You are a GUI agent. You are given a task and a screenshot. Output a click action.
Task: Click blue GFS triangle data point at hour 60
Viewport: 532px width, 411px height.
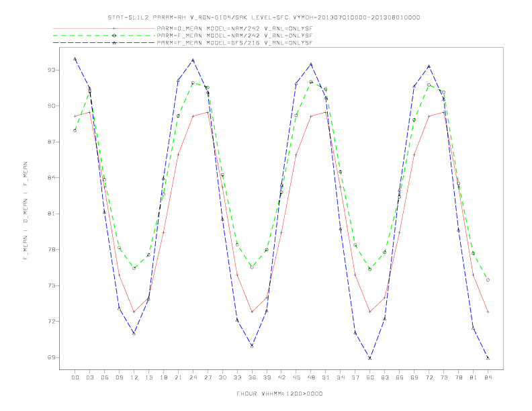[x=370, y=358]
